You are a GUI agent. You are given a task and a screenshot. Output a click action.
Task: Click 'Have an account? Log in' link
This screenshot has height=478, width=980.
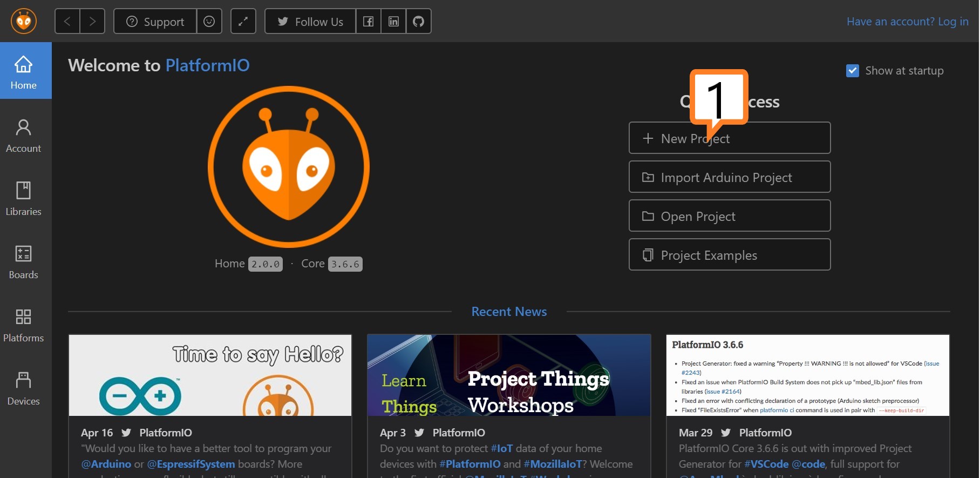click(908, 21)
